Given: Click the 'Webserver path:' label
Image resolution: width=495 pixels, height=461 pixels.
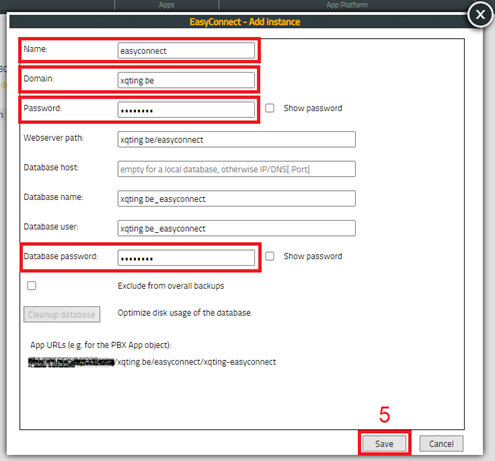Looking at the screenshot, I should point(54,138).
